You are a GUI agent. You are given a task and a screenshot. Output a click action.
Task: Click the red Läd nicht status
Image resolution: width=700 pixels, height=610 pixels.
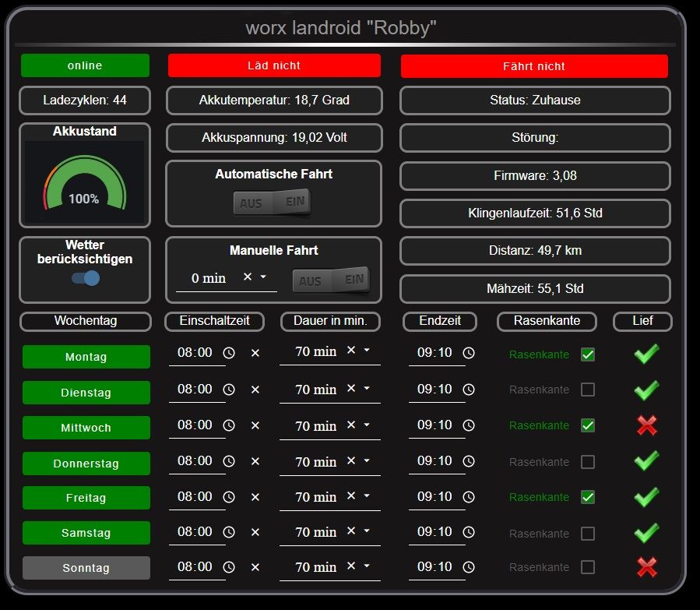point(274,65)
